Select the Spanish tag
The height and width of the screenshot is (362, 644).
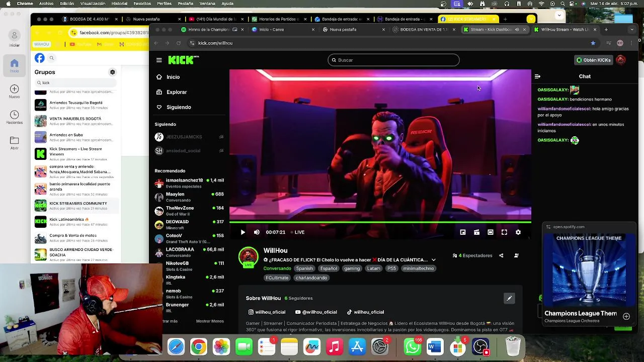pos(304,268)
